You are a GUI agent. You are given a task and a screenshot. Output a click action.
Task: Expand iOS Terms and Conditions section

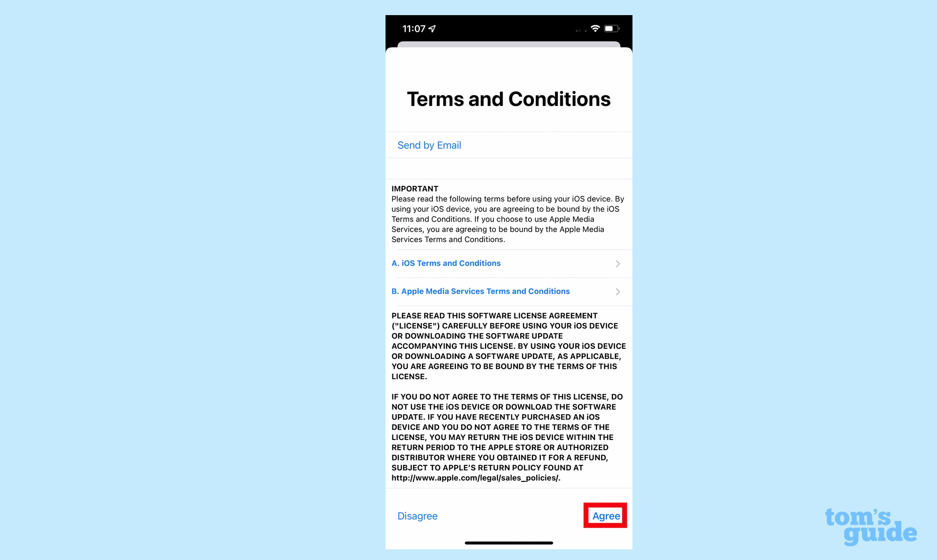508,262
